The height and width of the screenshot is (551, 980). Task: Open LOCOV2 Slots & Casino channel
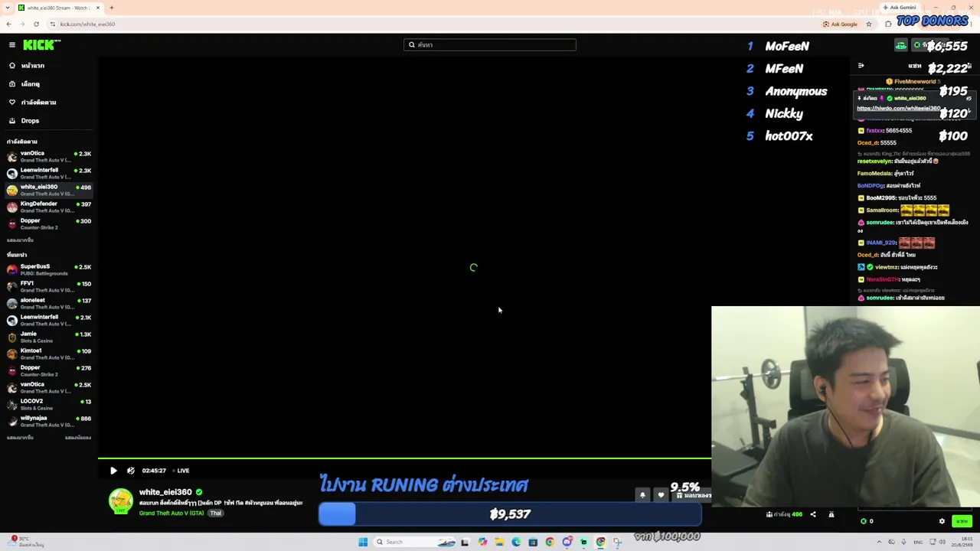pyautogui.click(x=49, y=405)
